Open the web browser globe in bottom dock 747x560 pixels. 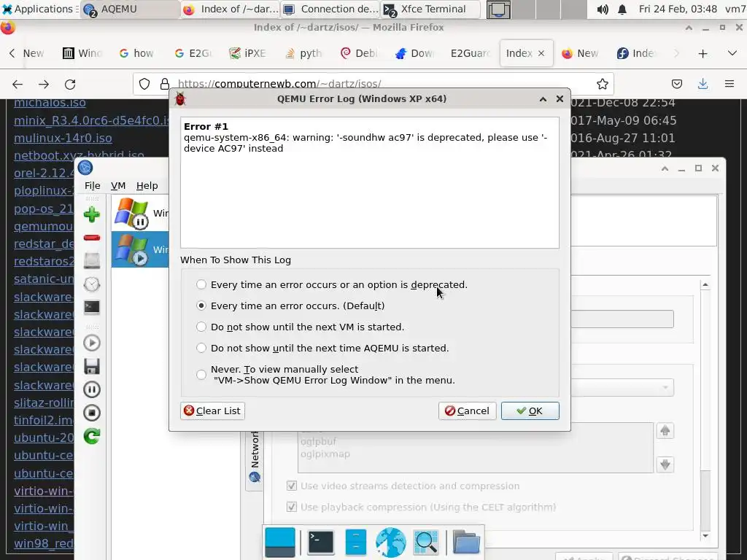click(391, 542)
